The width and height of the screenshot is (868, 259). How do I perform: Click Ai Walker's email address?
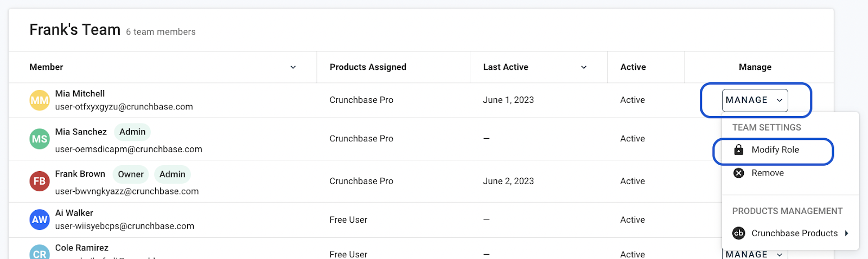[125, 226]
